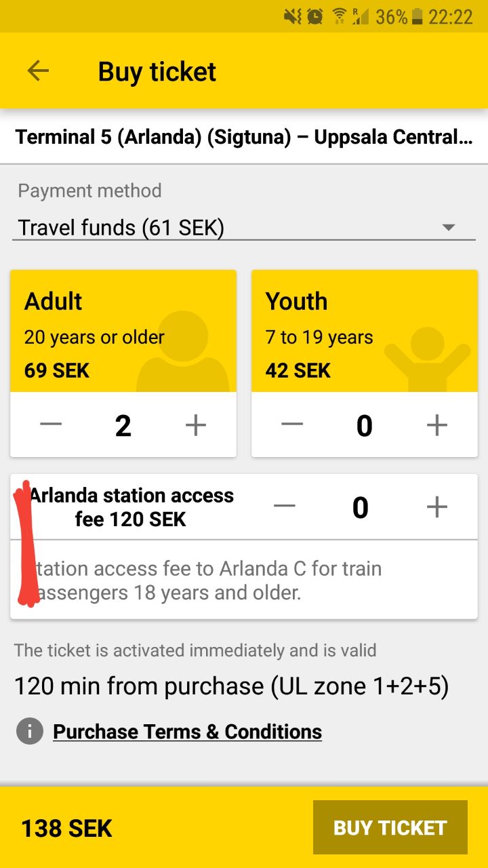This screenshot has height=868, width=488.
Task: Tap the battery icon in status bar
Action: coord(418,17)
